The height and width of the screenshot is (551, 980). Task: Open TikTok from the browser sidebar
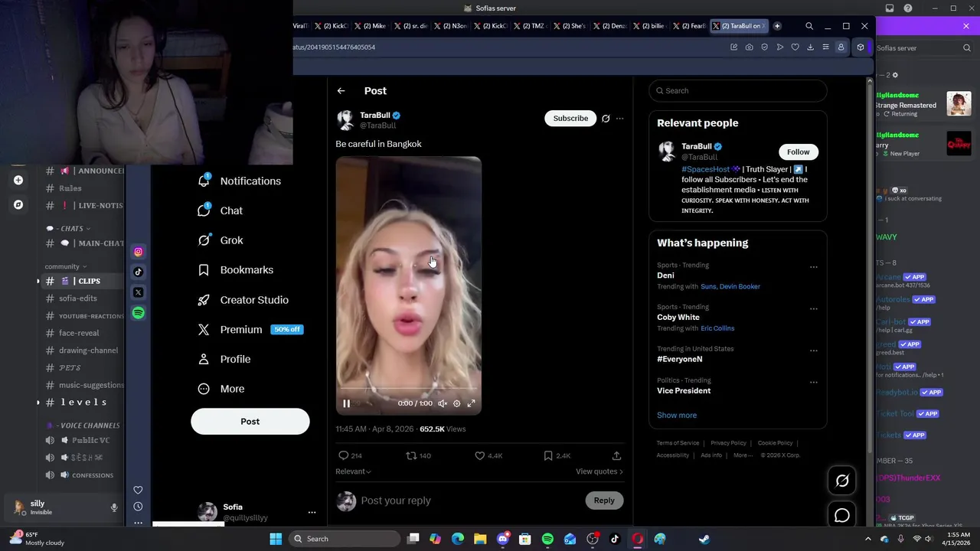(x=139, y=272)
